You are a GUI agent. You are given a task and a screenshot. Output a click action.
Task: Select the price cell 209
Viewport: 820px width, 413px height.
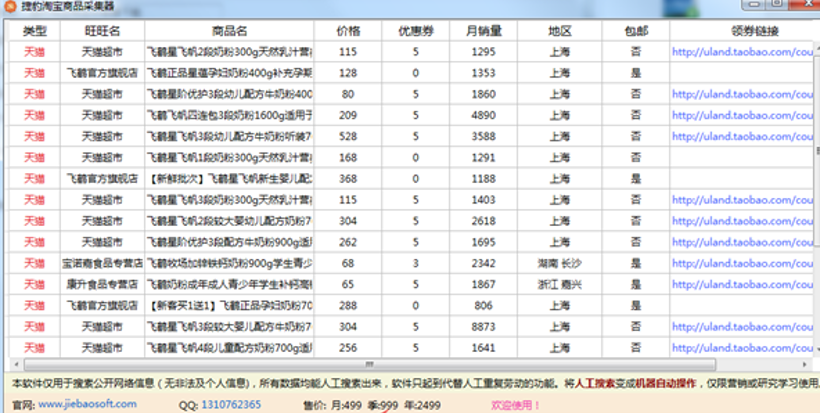[x=348, y=115]
